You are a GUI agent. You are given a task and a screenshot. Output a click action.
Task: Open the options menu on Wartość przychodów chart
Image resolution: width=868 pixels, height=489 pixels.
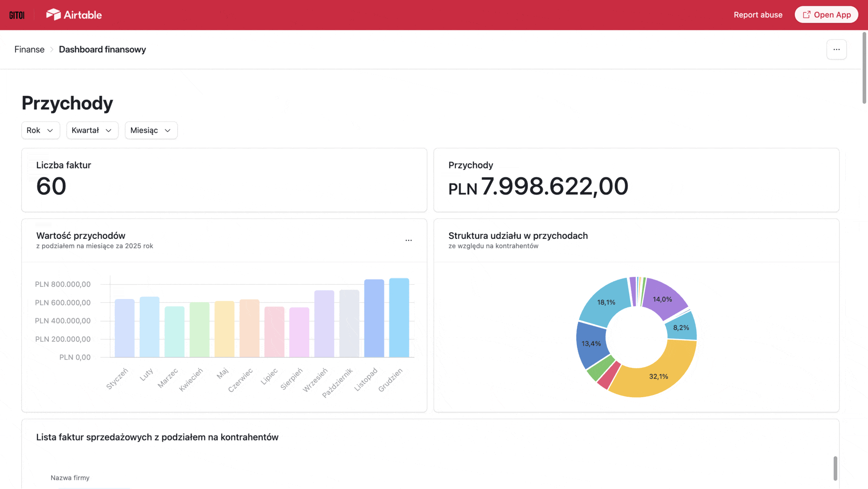point(409,240)
